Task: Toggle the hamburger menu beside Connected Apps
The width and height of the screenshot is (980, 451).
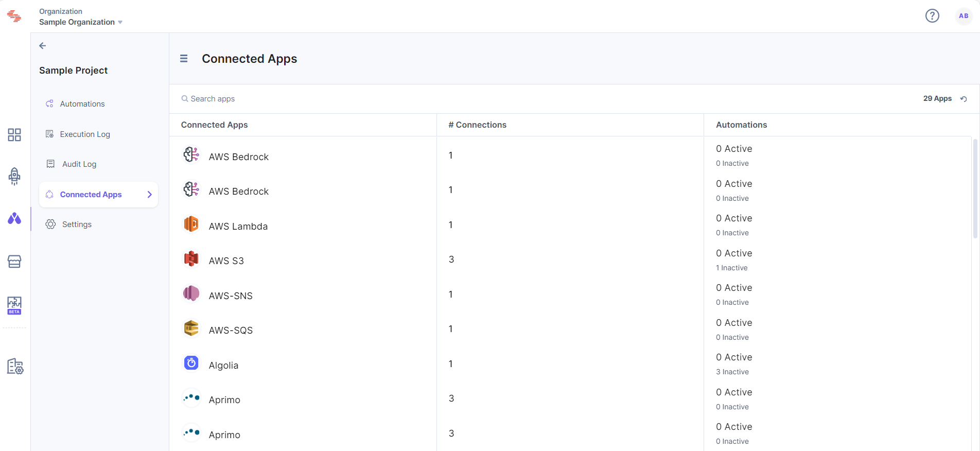Action: (184, 59)
